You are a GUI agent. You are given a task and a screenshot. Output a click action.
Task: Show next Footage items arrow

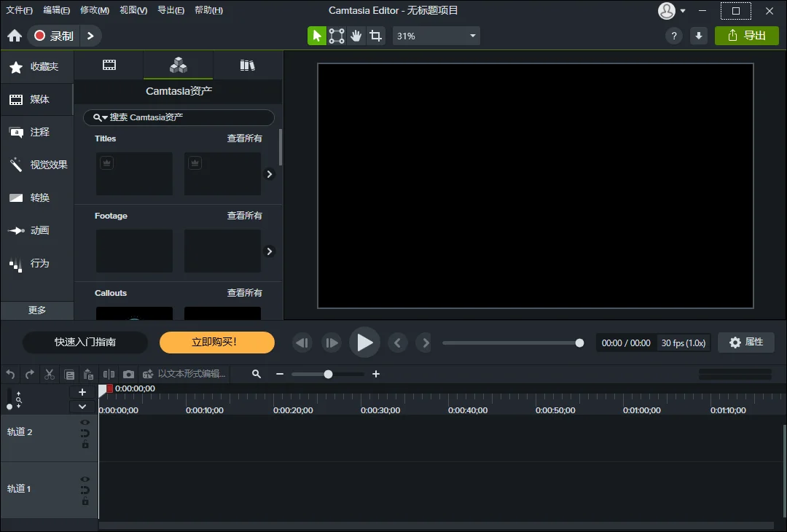(270, 251)
